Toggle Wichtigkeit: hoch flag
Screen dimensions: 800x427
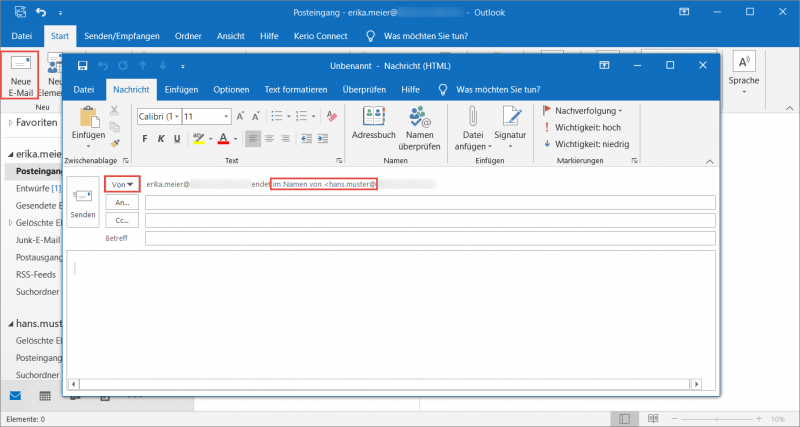click(x=587, y=127)
